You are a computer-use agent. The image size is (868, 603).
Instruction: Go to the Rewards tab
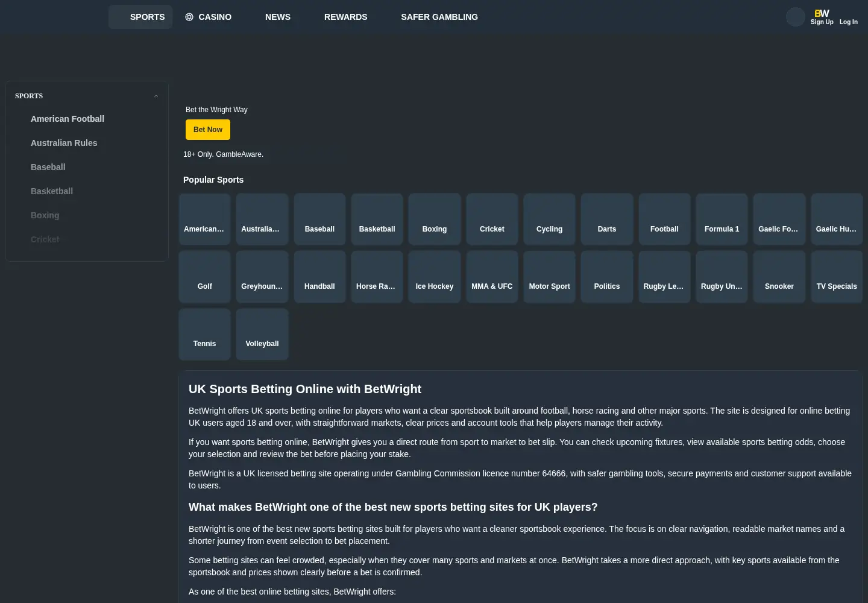pyautogui.click(x=345, y=17)
